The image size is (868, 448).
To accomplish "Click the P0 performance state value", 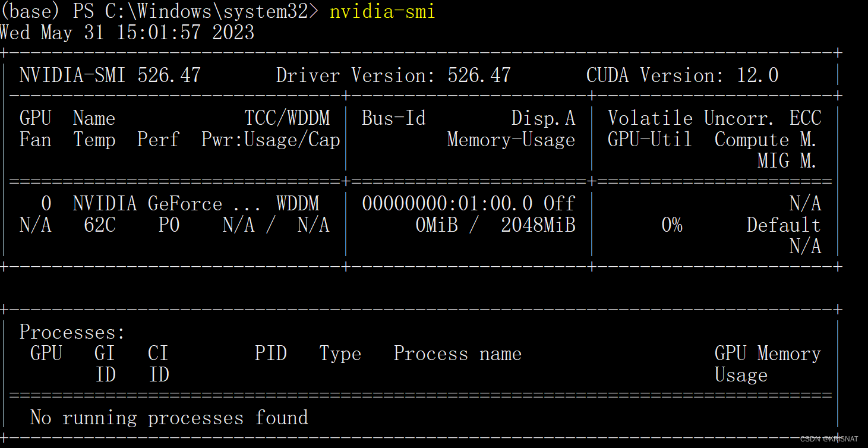I will pyautogui.click(x=169, y=225).
